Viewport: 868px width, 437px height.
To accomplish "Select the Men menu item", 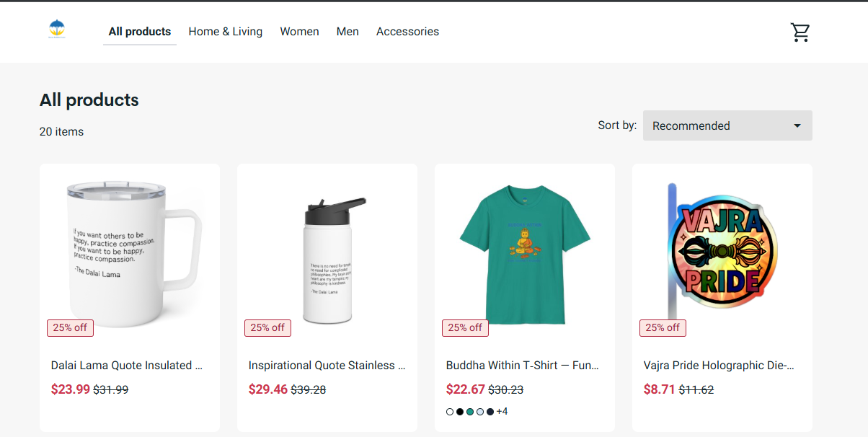I will [x=347, y=32].
